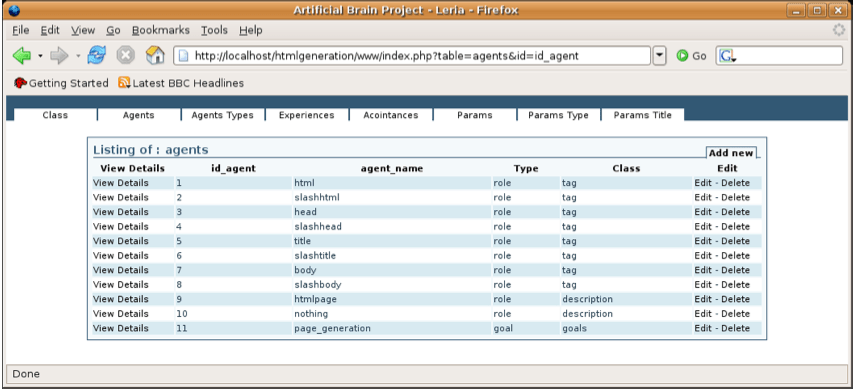View Details of the page_generation agent
This screenshot has width=858, height=389.
coord(120,328)
